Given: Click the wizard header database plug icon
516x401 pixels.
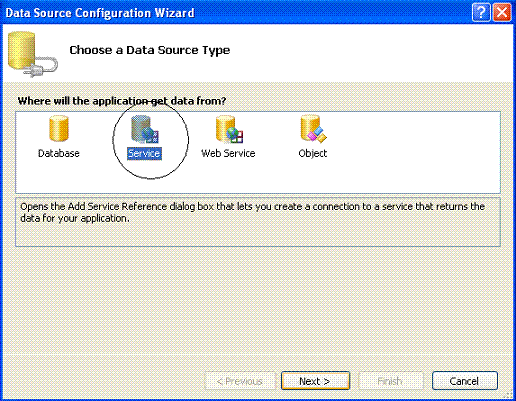Looking at the screenshot, I should coord(32,54).
